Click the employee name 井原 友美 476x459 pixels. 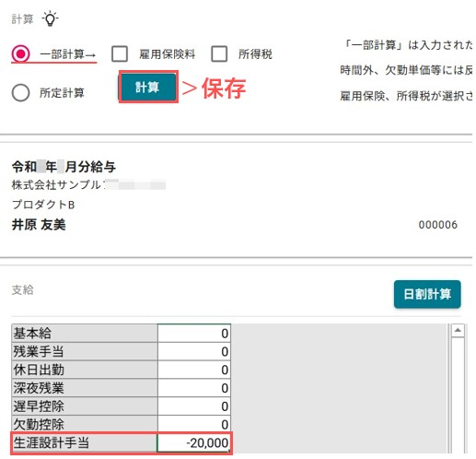[39, 225]
